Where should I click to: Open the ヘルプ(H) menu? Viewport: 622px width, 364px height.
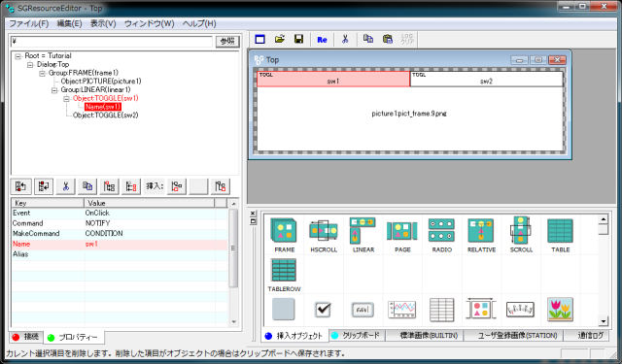click(x=199, y=23)
